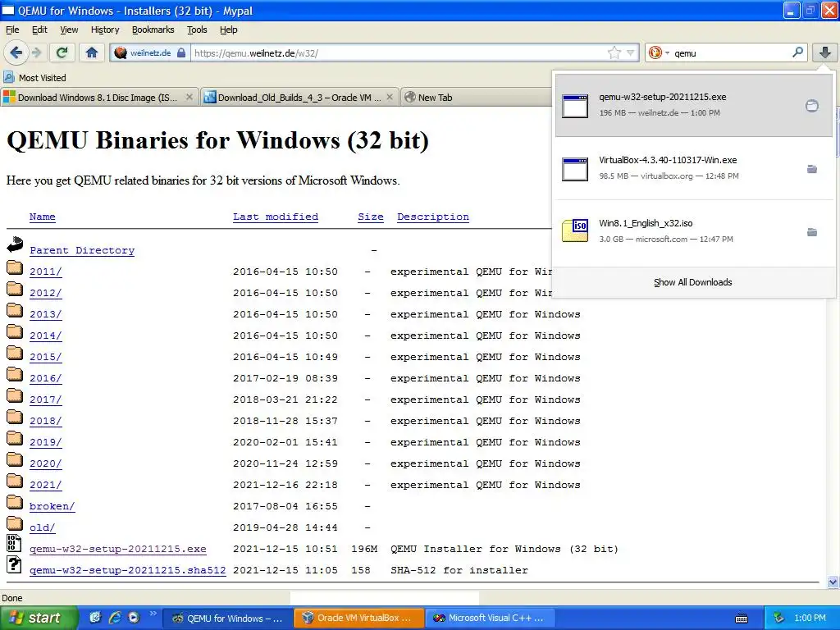The image size is (840, 630).
Task: Click the URL address field
Action: point(399,53)
